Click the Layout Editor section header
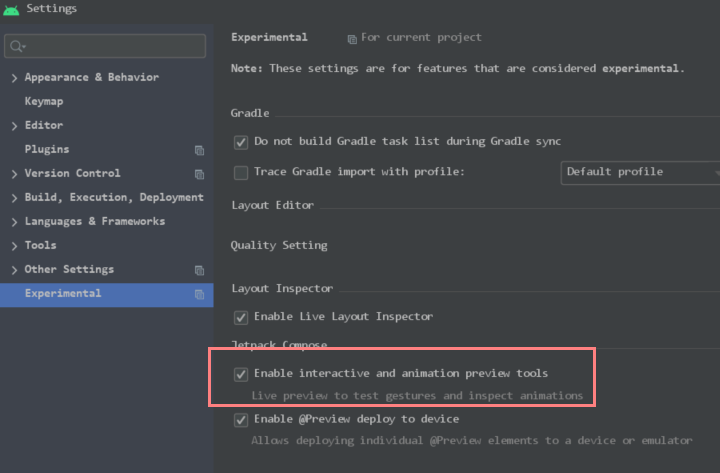 [x=273, y=205]
